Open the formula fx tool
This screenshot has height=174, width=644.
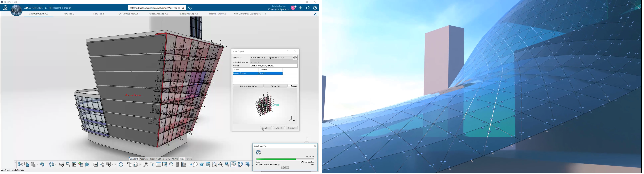coord(146,164)
